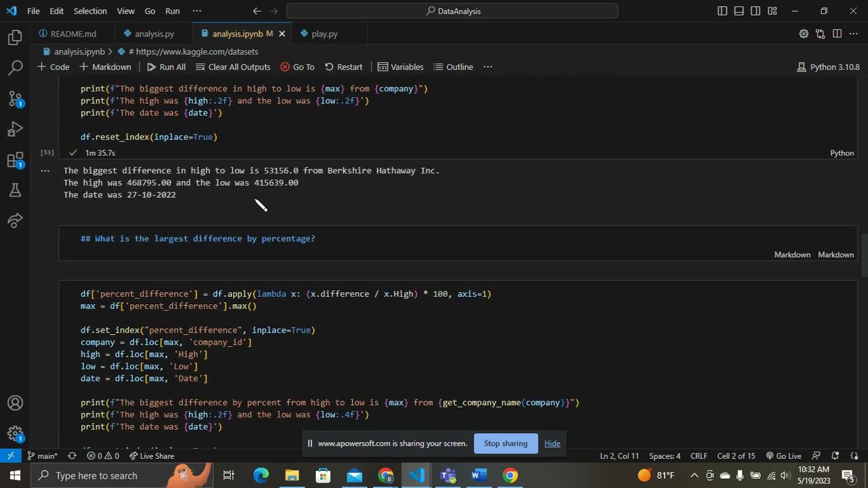Switch to the play.py tab
Viewport: 868px width, 488px height.
(x=324, y=33)
